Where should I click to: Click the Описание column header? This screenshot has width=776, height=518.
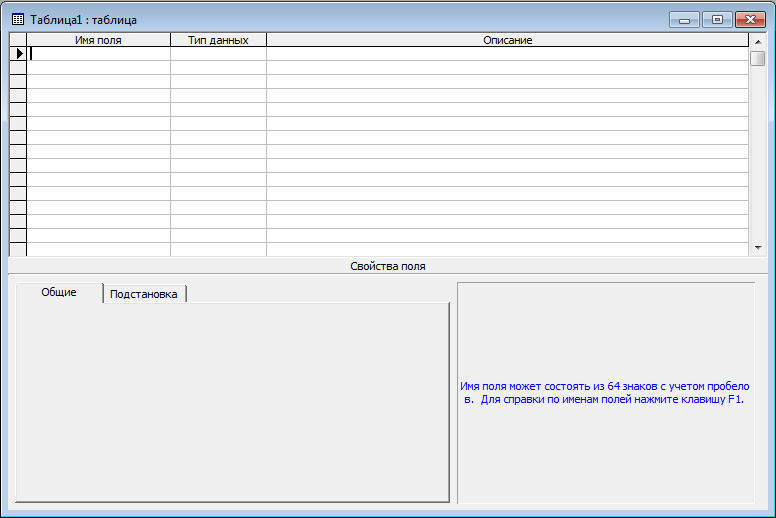pyautogui.click(x=507, y=40)
